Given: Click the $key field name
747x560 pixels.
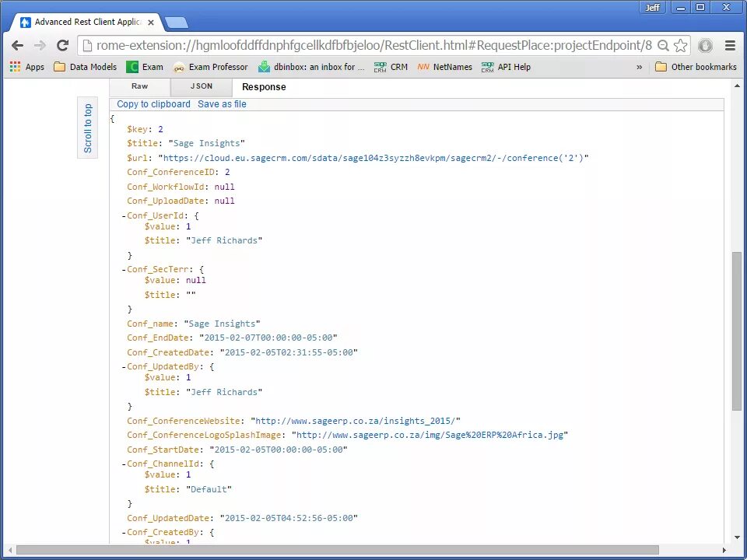Looking at the screenshot, I should click(x=139, y=129).
